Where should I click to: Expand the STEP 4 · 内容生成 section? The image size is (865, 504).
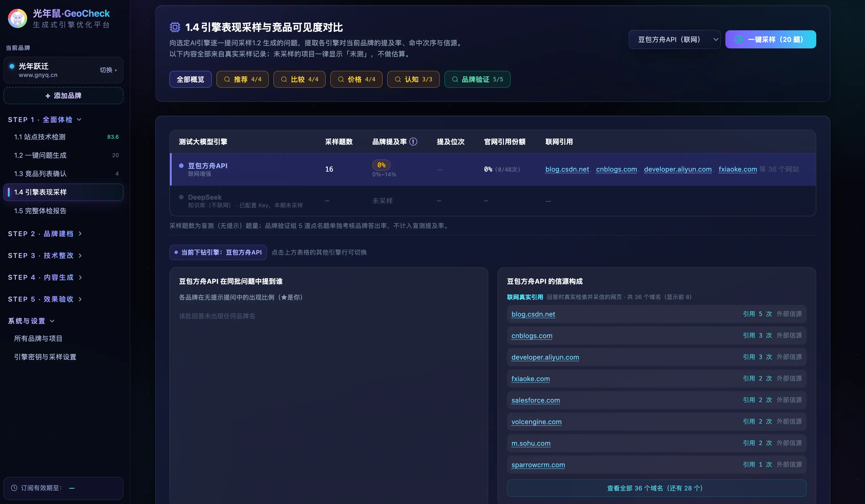45,277
